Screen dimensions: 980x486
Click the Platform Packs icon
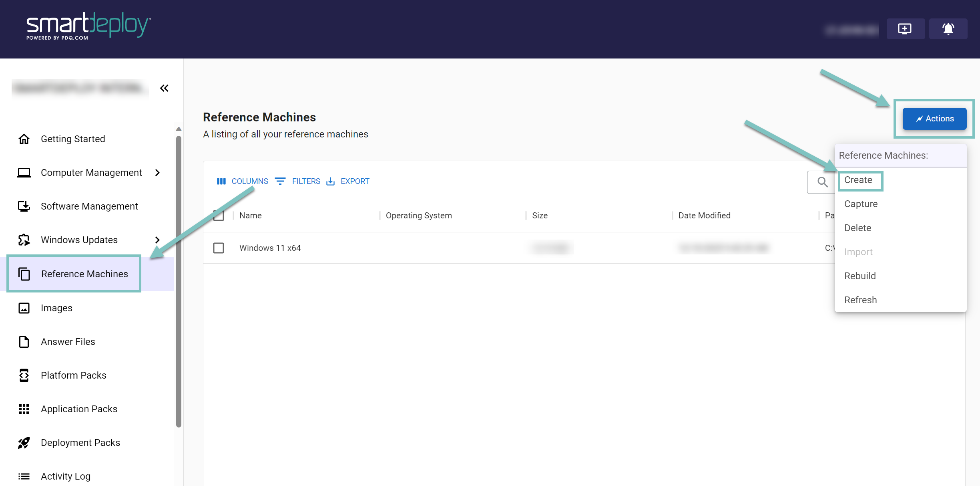24,375
